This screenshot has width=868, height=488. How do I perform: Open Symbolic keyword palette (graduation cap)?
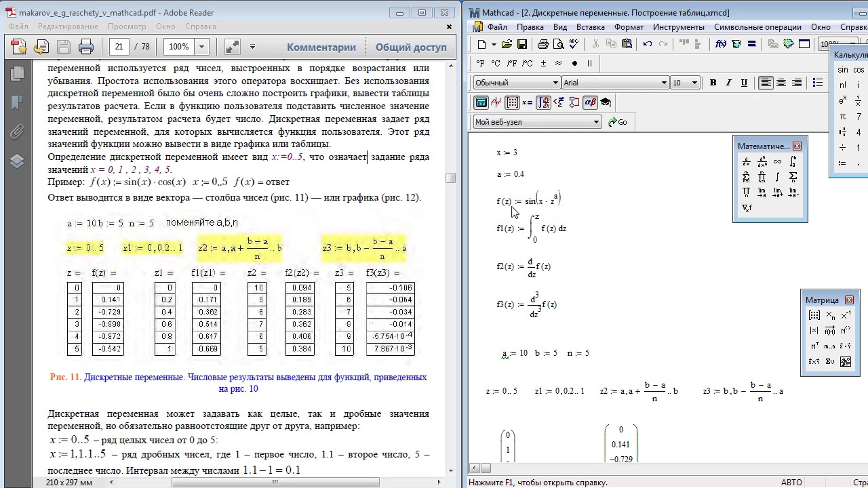click(x=606, y=102)
